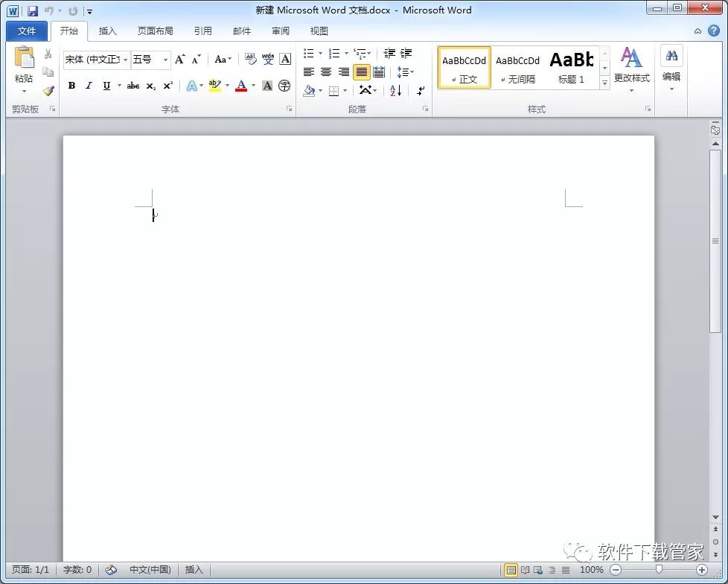Click the Decrease Indent icon

389,54
